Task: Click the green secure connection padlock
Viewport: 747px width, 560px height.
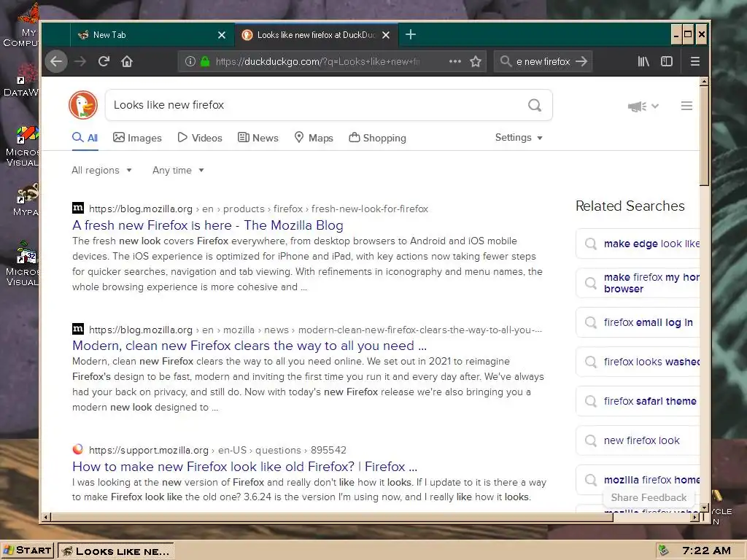Action: tap(205, 61)
